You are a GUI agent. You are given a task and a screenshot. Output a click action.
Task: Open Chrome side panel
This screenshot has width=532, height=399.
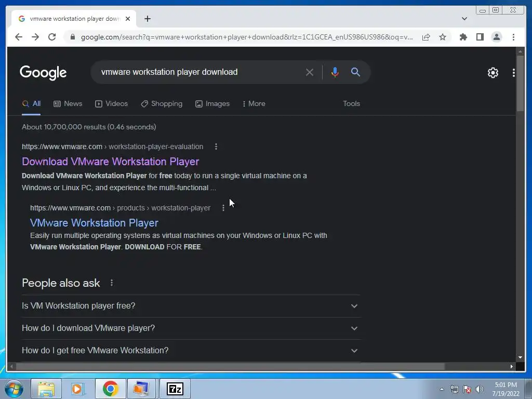point(480,37)
